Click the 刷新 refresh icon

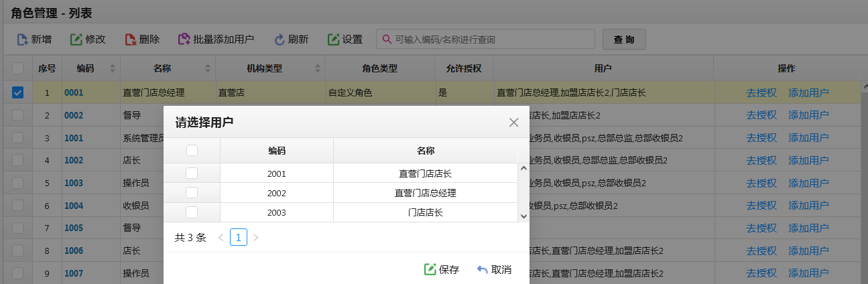[280, 40]
